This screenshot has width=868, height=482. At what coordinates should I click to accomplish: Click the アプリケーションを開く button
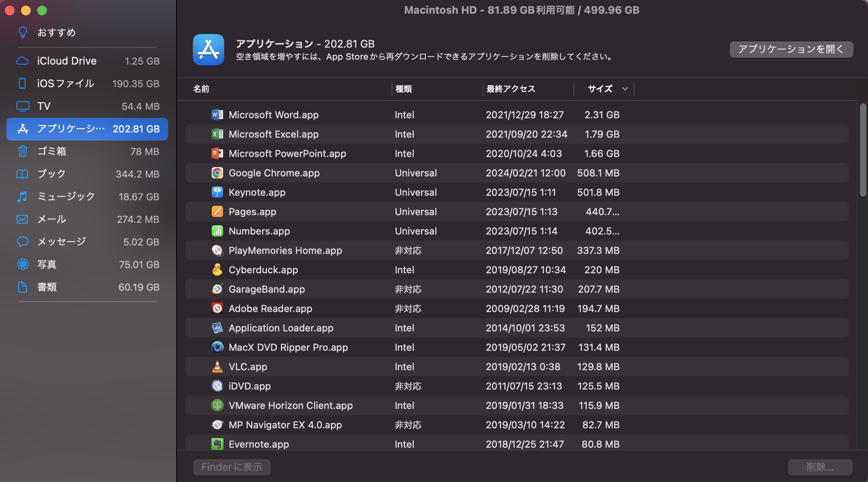click(791, 49)
